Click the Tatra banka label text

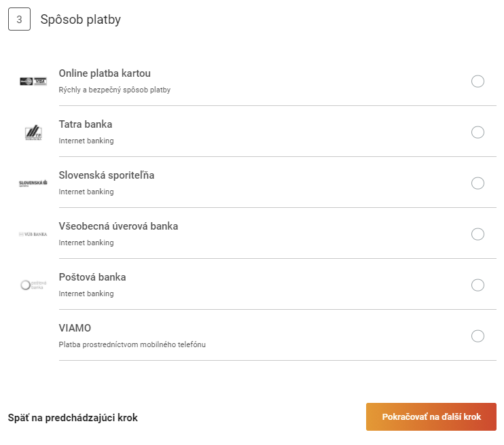tap(86, 124)
